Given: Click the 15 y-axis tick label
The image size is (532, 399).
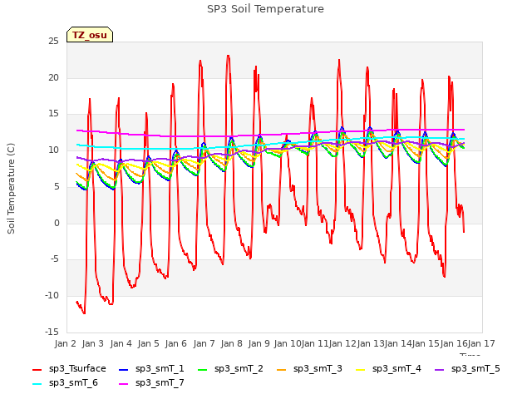Looking at the screenshot, I should pyautogui.click(x=53, y=114).
